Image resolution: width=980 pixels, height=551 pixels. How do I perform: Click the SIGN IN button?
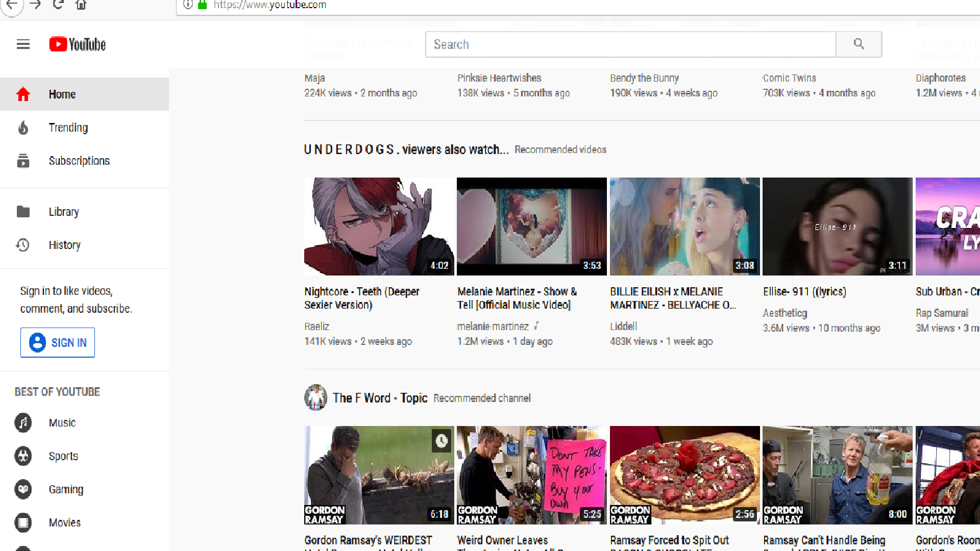[58, 342]
